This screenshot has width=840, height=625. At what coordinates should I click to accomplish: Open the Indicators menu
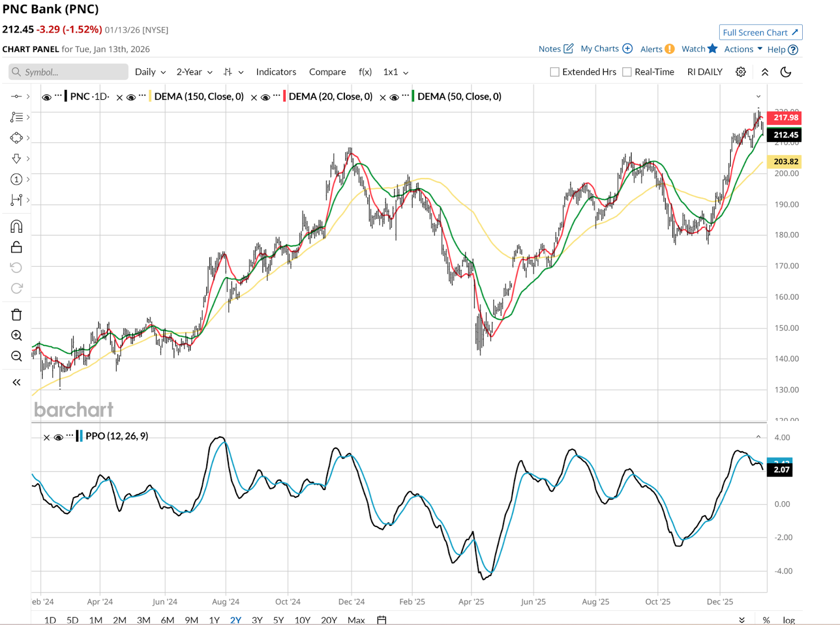click(x=276, y=72)
